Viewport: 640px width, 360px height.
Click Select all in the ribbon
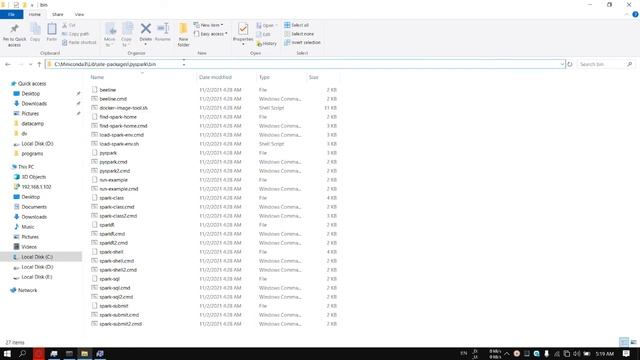(296, 25)
